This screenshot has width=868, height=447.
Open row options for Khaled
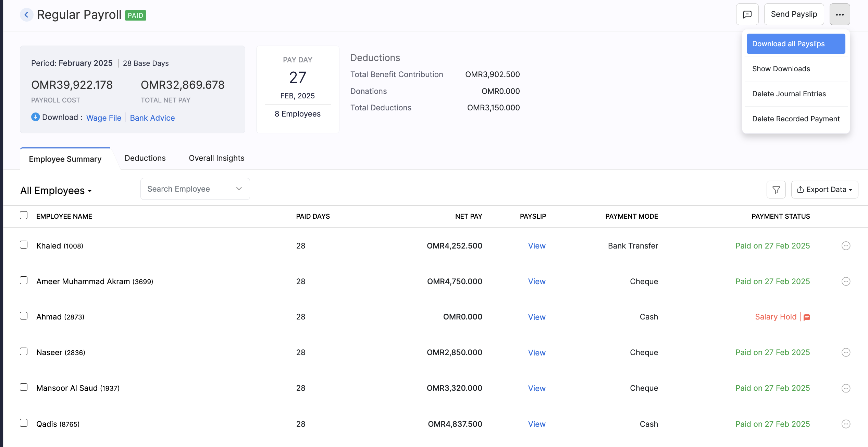click(846, 246)
